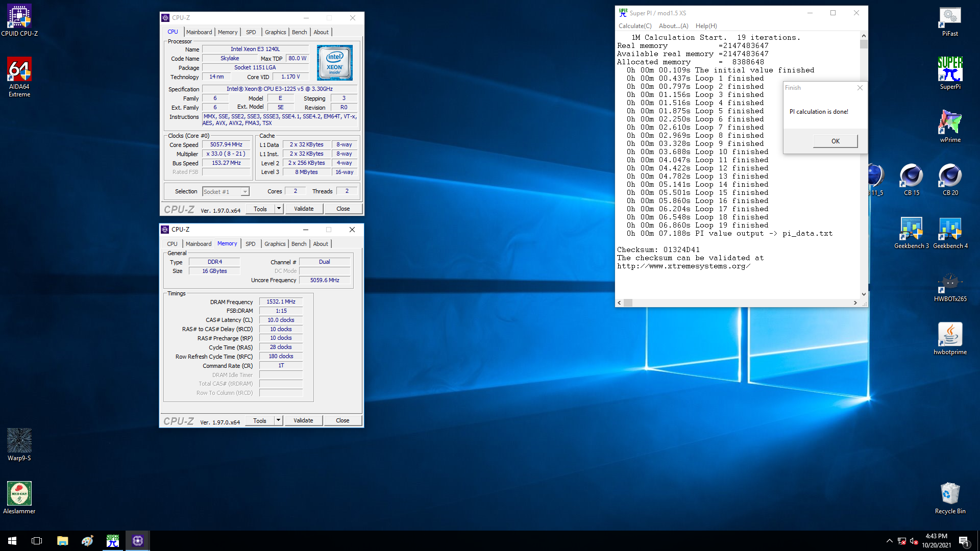The height and width of the screenshot is (551, 980).
Task: Open the Action Center notifications icon
Action: pos(964,541)
